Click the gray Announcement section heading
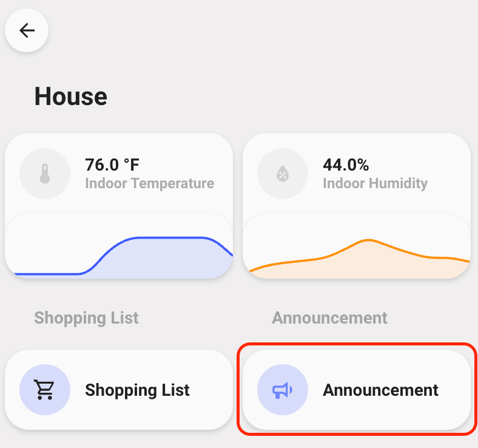478x448 pixels. [329, 317]
